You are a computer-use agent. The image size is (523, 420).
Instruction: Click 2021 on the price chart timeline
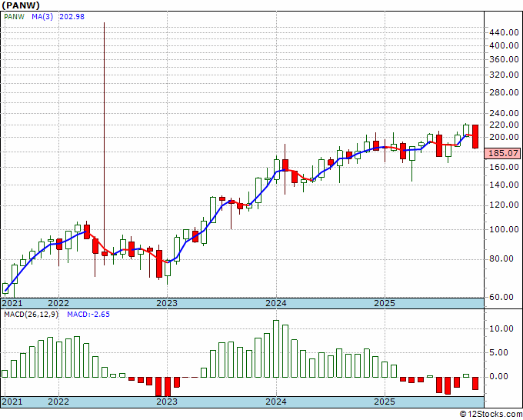click(x=12, y=303)
